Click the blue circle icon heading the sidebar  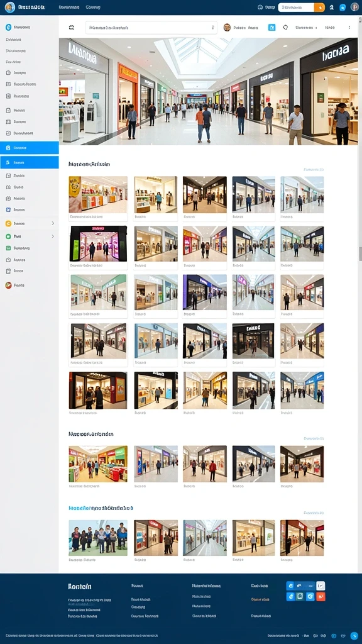(8, 27)
